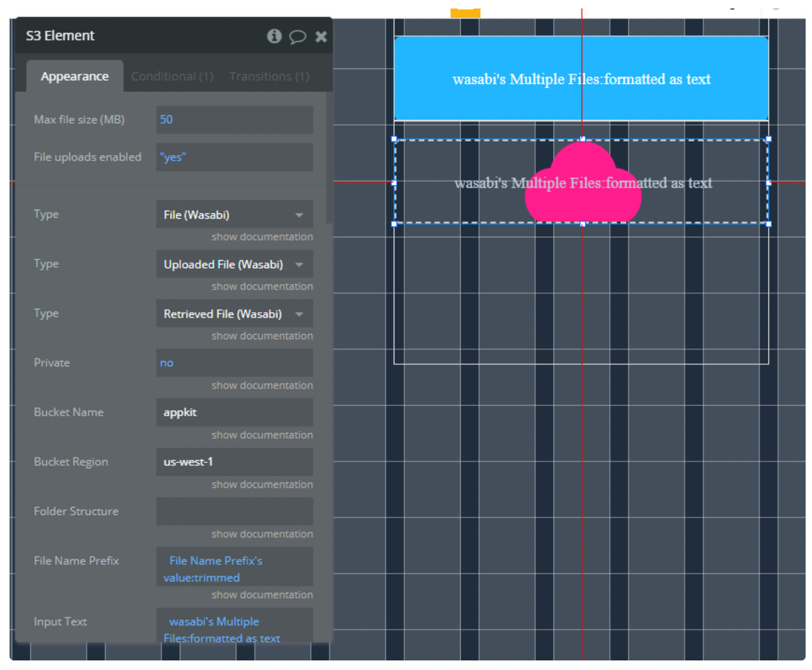The image size is (812, 670).
Task: Click the bottom-right selection handle of the S3 element
Action: coord(768,224)
